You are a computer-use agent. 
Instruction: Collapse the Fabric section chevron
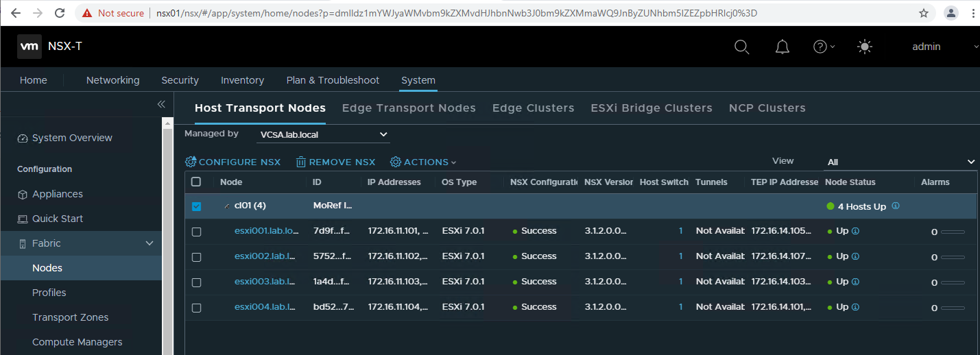tap(150, 244)
